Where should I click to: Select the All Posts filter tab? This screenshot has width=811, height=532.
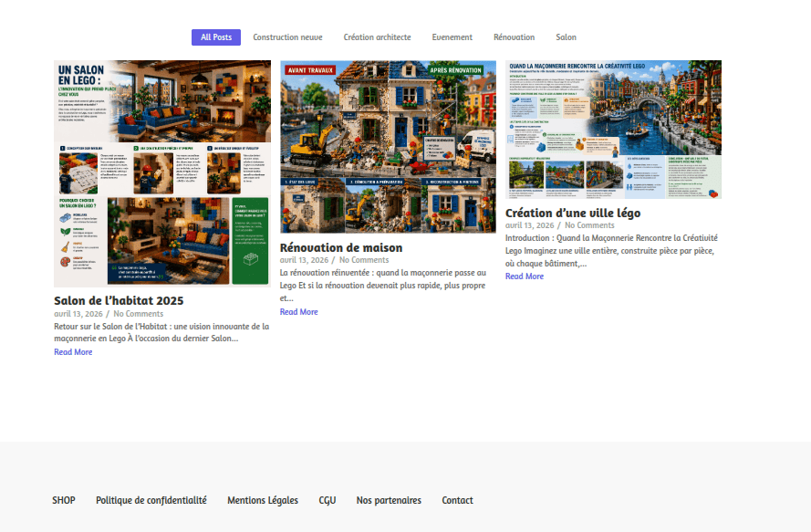click(x=216, y=37)
